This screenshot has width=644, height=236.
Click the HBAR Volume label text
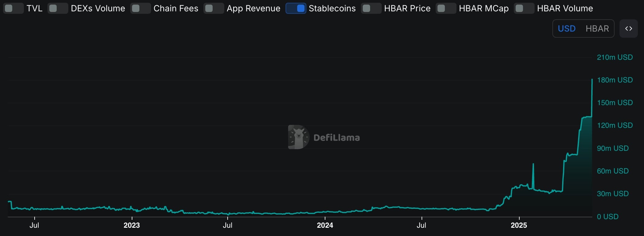tap(565, 8)
